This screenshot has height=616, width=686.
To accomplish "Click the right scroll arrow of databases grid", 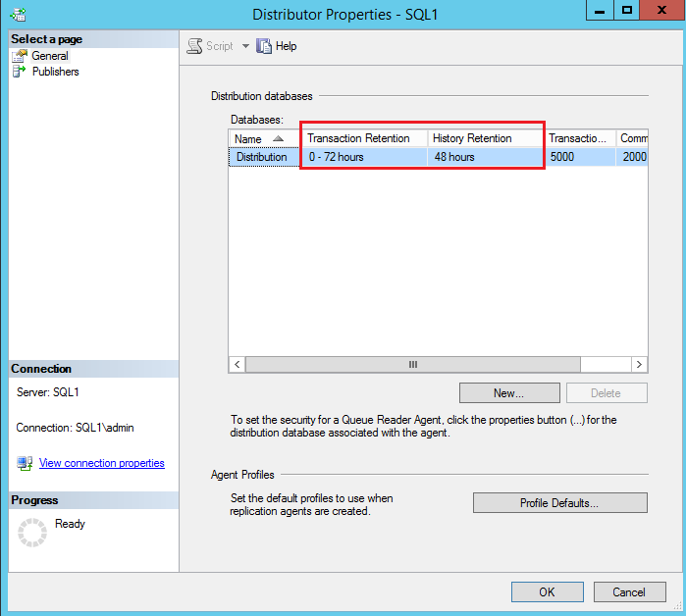I will coord(639,364).
